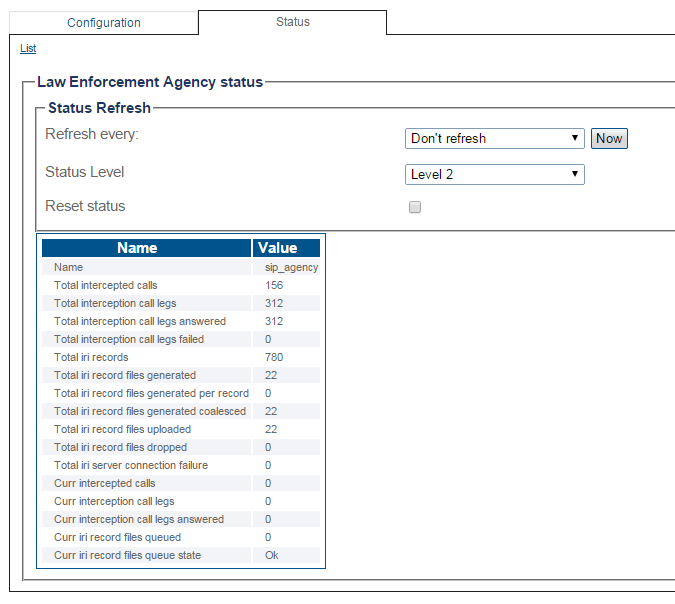Switch to the Configuration tab
Screen dimensions: 675x604
(104, 23)
